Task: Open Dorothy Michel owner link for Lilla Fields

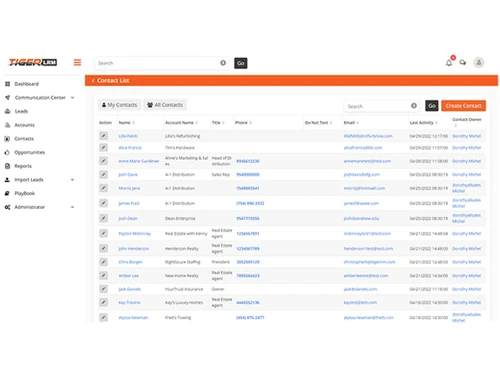Action: 466,136
